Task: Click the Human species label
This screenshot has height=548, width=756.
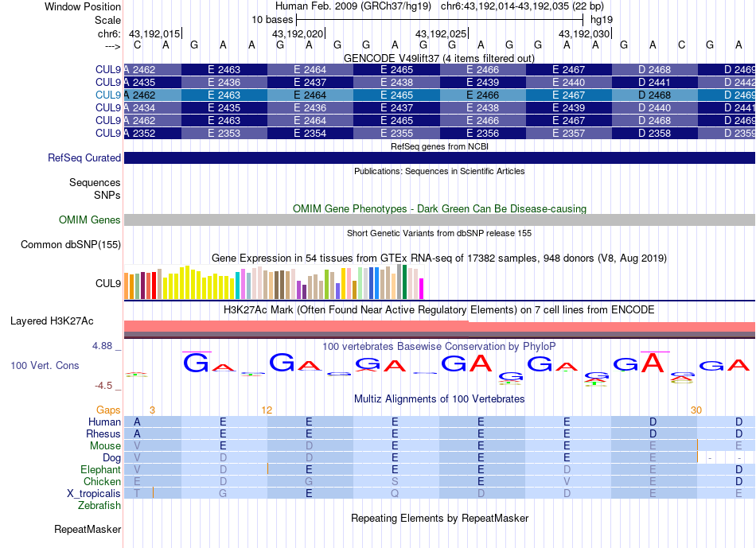Action: coord(104,422)
